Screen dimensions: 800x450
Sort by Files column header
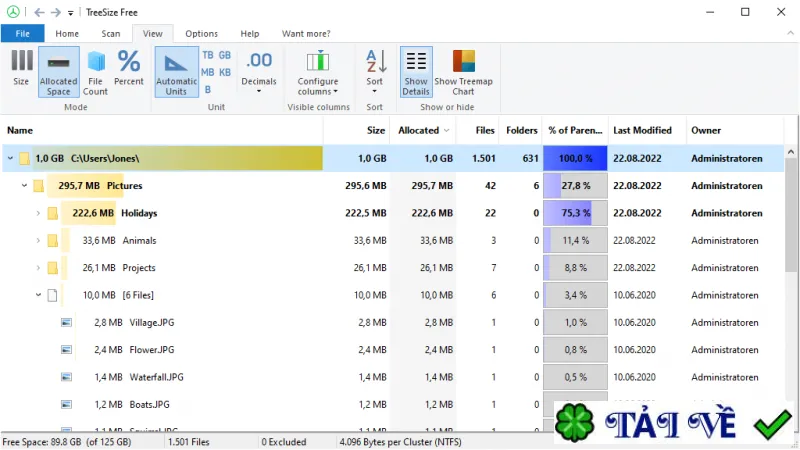click(477, 131)
